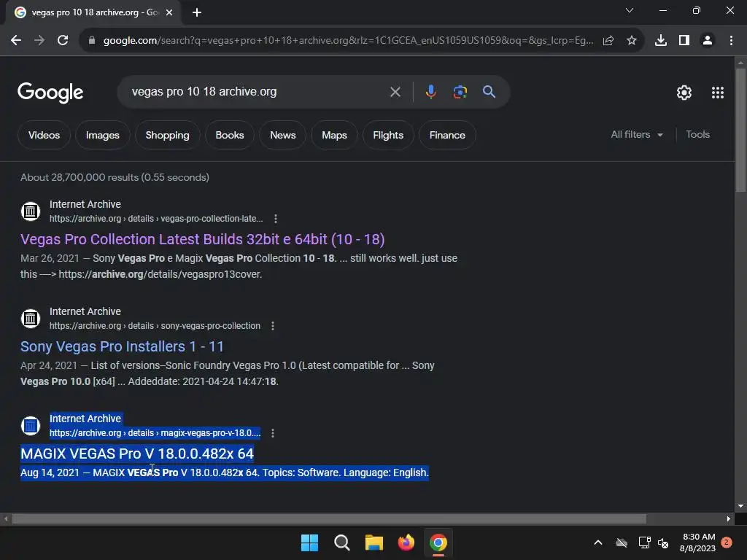
Task: Switch to Maps results
Action: tap(334, 135)
